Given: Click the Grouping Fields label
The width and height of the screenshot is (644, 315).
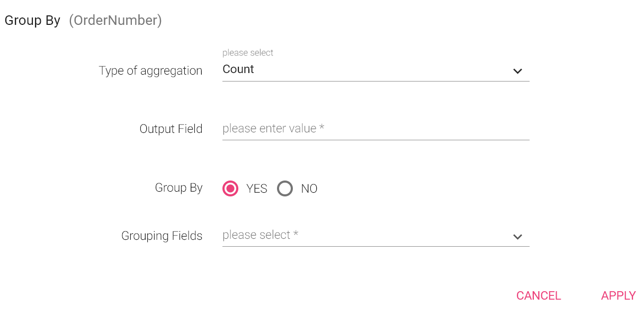Looking at the screenshot, I should pos(162,236).
